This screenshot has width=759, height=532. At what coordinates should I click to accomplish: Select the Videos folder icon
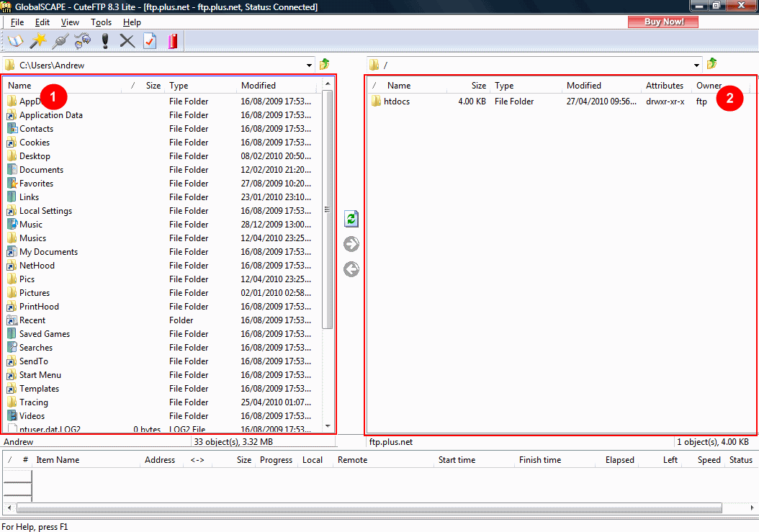point(12,416)
